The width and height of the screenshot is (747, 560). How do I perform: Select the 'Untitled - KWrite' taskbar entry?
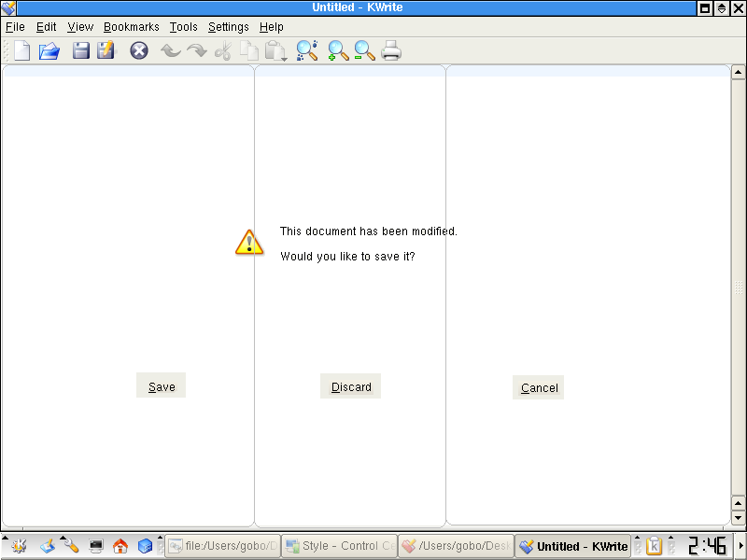572,546
